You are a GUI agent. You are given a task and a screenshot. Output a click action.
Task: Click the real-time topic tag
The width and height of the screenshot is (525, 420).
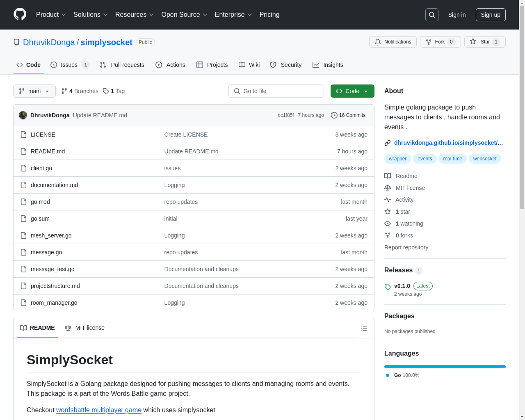click(452, 159)
